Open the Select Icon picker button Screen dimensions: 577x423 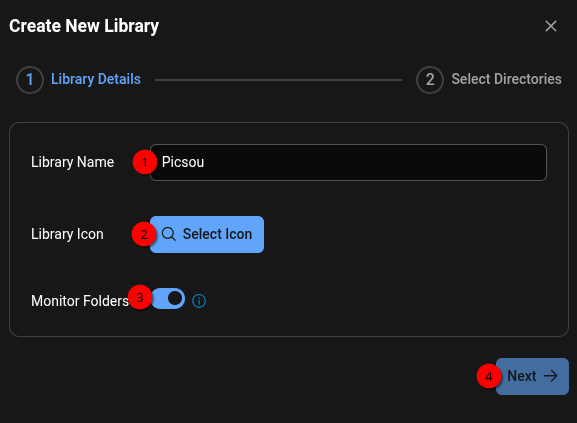point(207,234)
